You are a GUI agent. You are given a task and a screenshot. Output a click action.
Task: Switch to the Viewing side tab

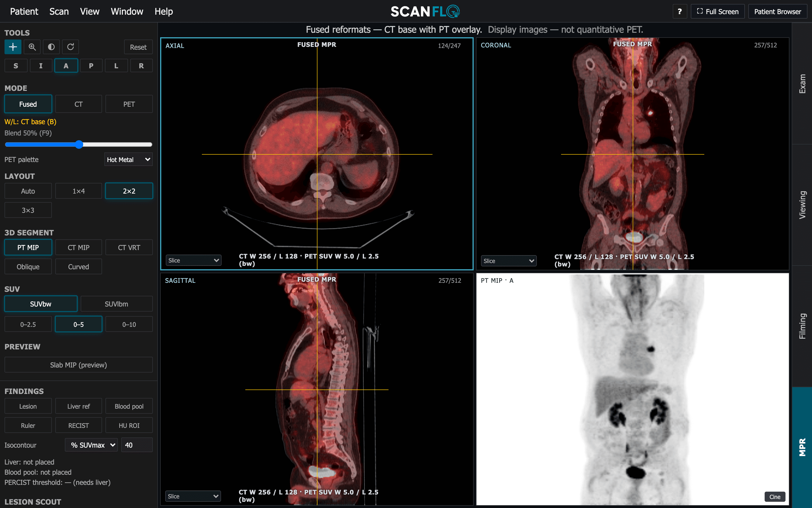(802, 205)
